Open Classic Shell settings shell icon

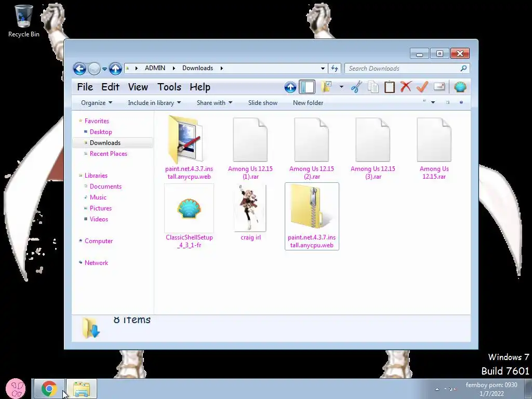coord(460,87)
